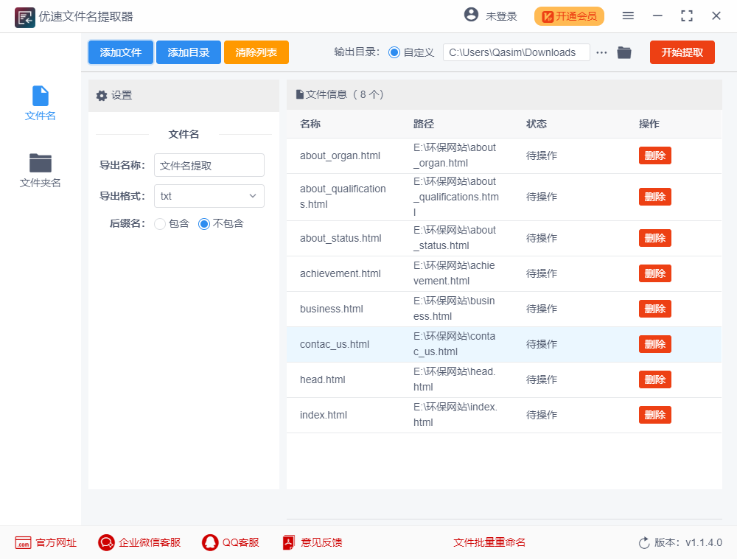Open the 文件夹名 sidebar panel

tap(40, 171)
